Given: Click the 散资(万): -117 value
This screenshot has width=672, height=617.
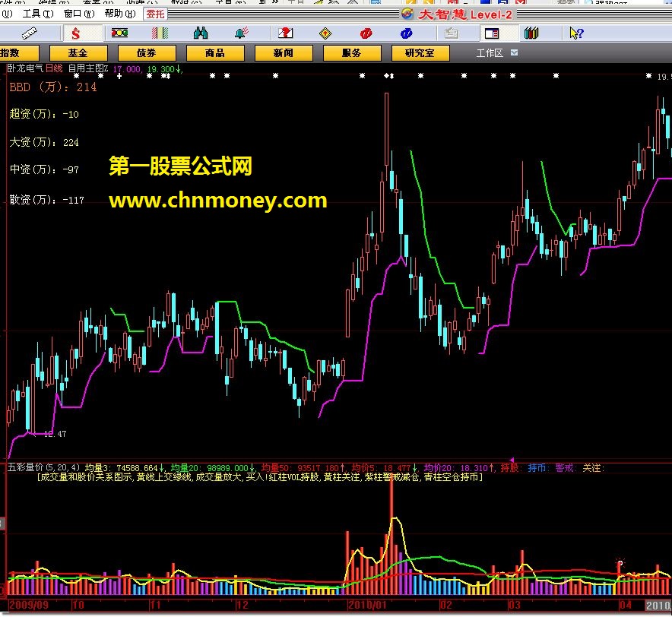Looking at the screenshot, I should 46,200.
